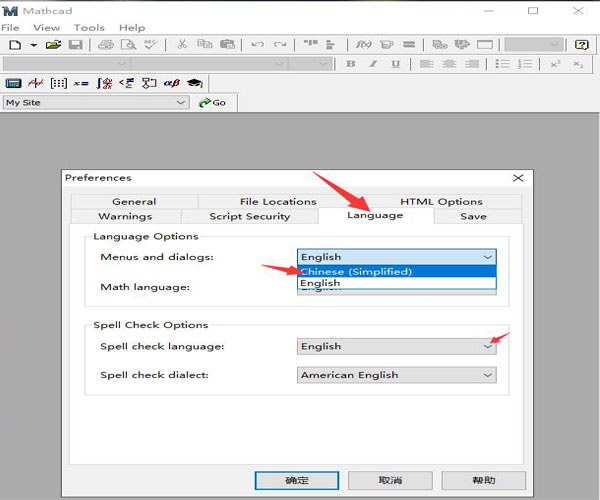600x500 pixels.
Task: Click the Go button
Action: pyautogui.click(x=212, y=102)
